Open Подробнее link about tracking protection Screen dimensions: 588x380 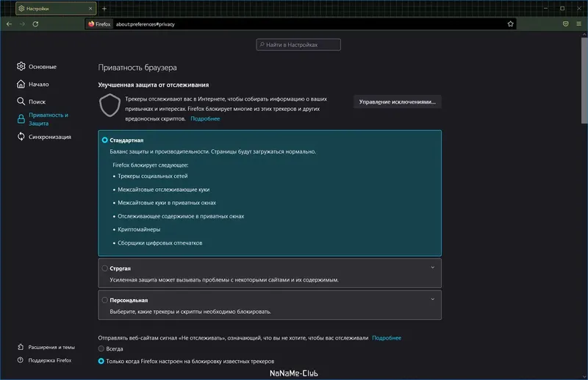click(x=205, y=118)
